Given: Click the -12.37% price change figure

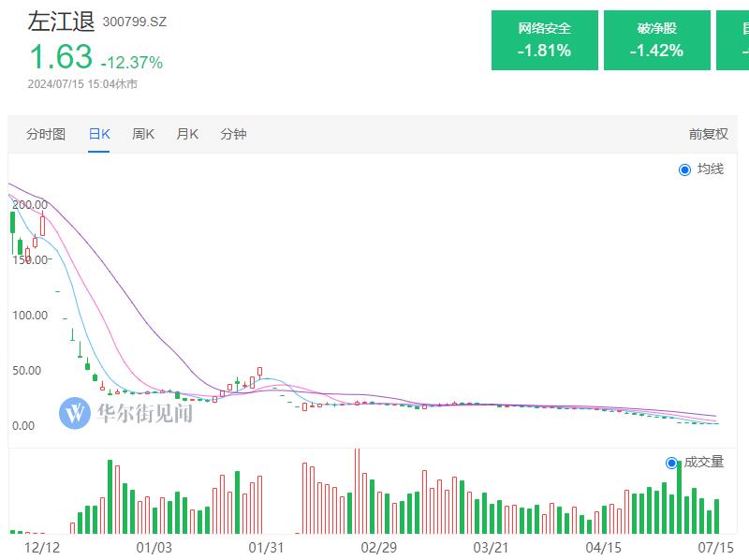Looking at the screenshot, I should 132,63.
